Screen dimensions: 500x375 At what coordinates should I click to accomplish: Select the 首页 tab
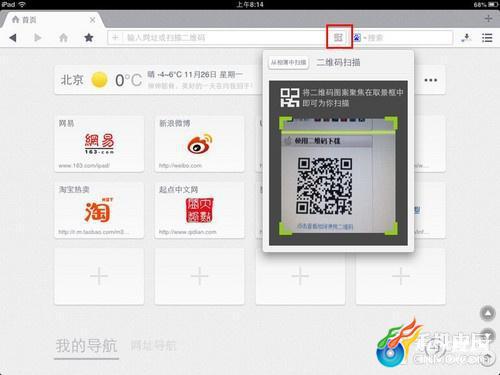pyautogui.click(x=52, y=20)
